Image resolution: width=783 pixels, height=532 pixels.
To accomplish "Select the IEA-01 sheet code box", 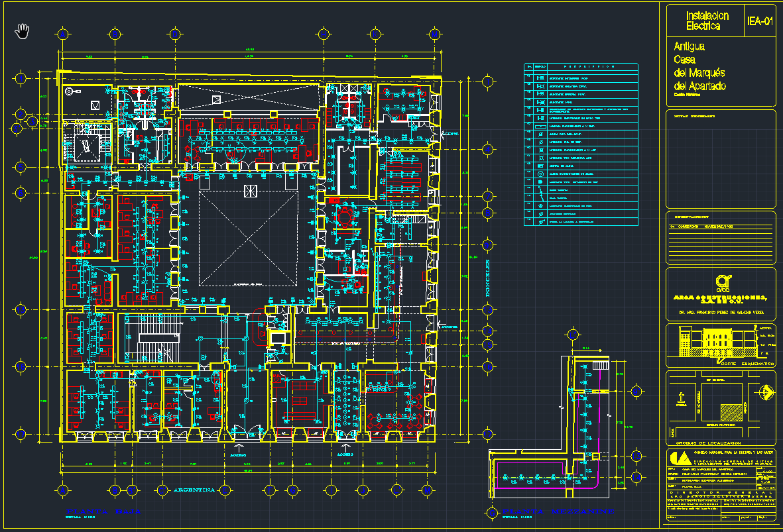I will pyautogui.click(x=759, y=21).
